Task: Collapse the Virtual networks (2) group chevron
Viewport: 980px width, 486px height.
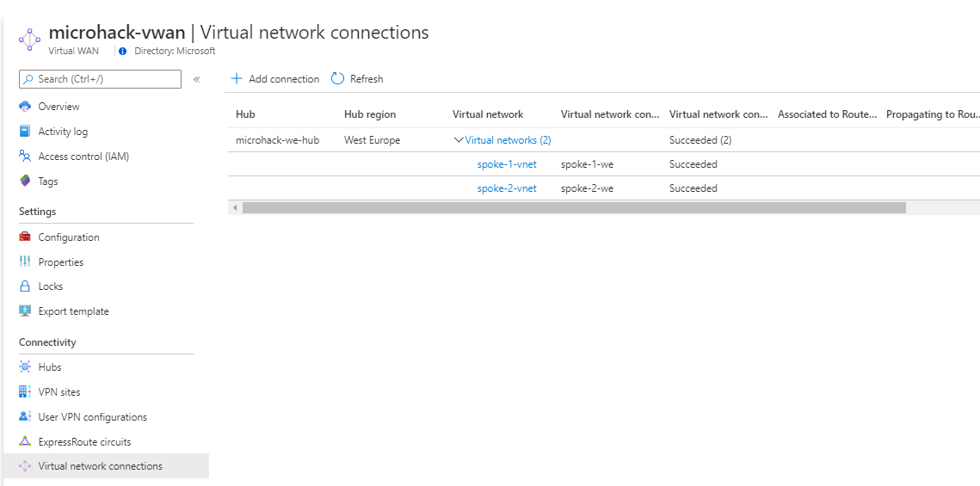Action: [458, 140]
